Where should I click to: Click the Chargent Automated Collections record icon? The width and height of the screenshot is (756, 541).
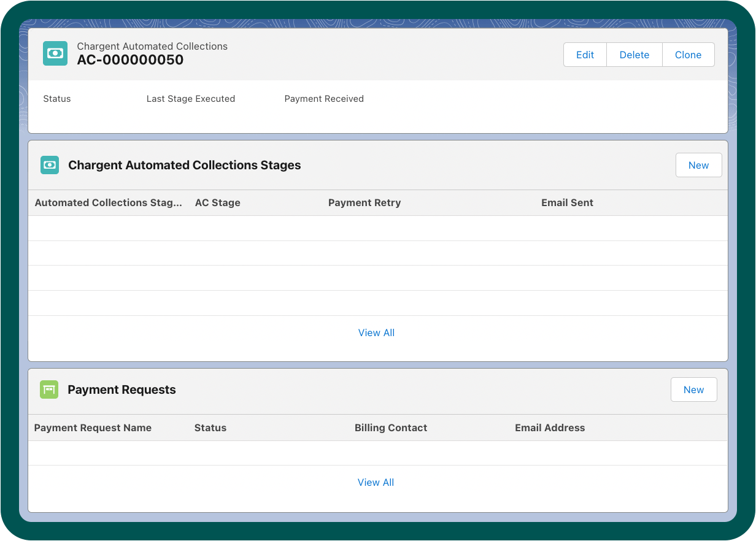(55, 54)
